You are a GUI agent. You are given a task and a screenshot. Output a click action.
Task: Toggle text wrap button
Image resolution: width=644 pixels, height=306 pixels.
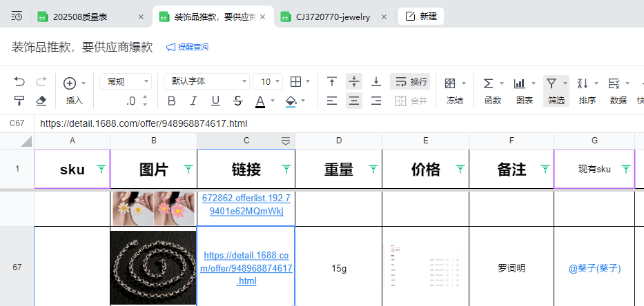(410, 82)
